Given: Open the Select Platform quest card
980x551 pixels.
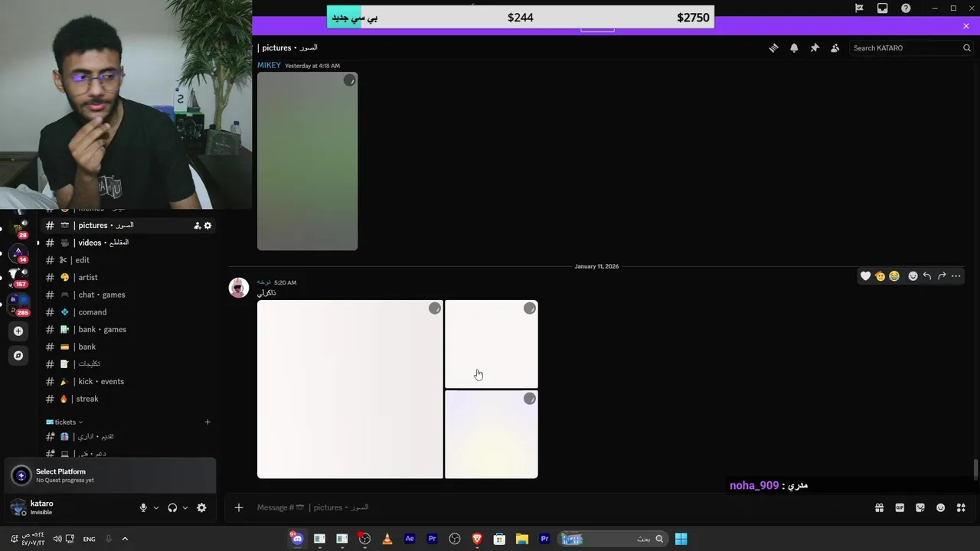Looking at the screenshot, I should coord(110,475).
